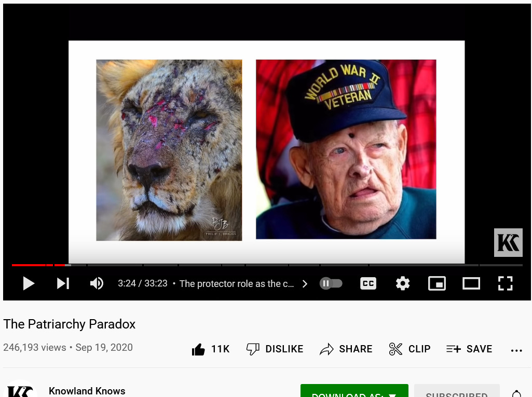Open the Knowland Knows channel link

click(87, 391)
